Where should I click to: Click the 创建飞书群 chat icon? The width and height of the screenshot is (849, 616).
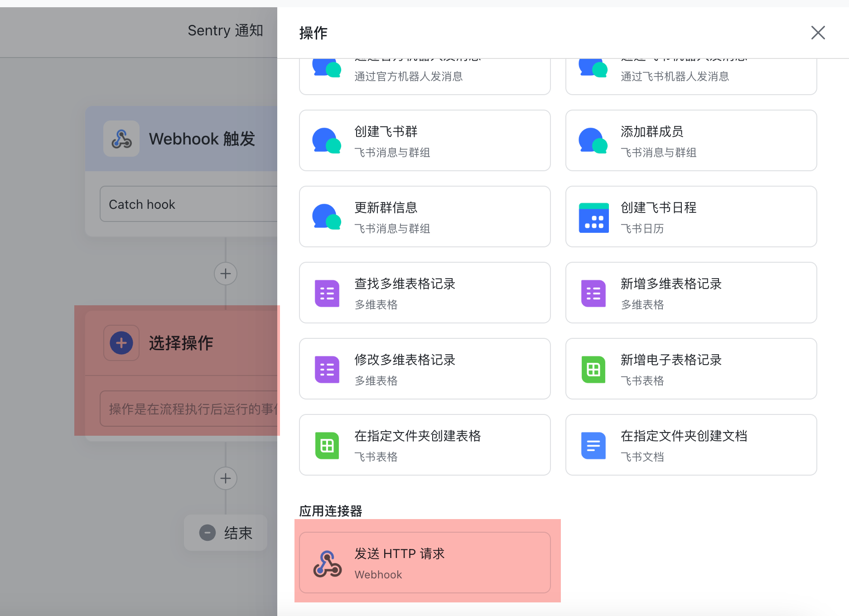(326, 141)
